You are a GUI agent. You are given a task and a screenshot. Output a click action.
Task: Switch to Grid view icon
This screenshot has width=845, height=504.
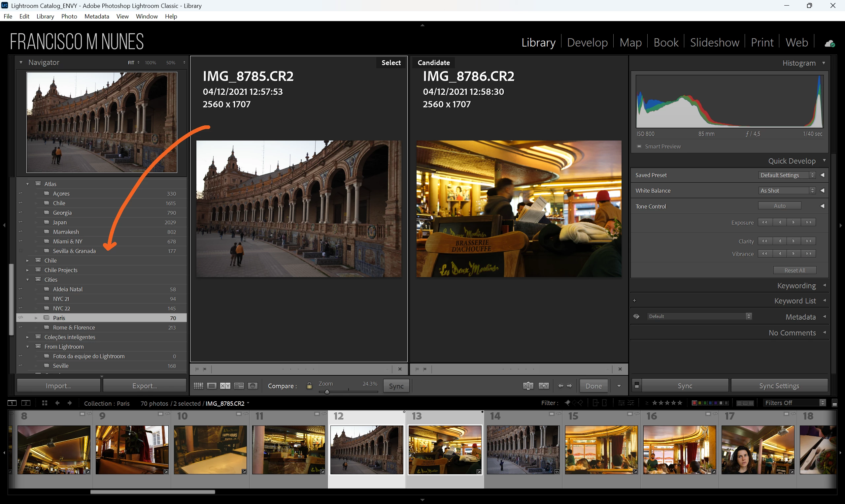(198, 386)
